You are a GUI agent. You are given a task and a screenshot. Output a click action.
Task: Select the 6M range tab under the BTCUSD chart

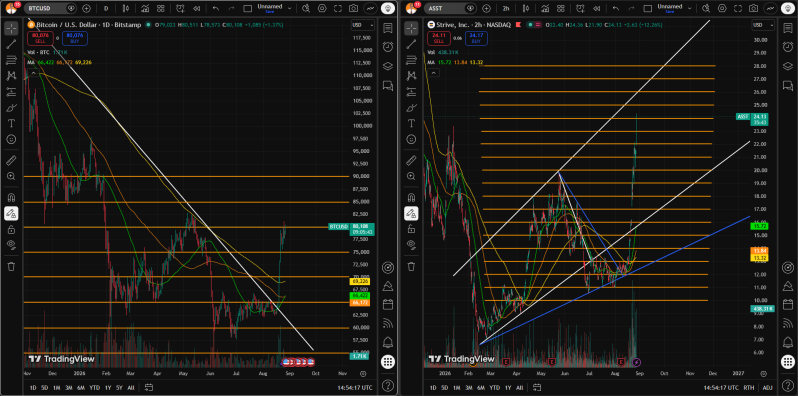pyautogui.click(x=81, y=387)
